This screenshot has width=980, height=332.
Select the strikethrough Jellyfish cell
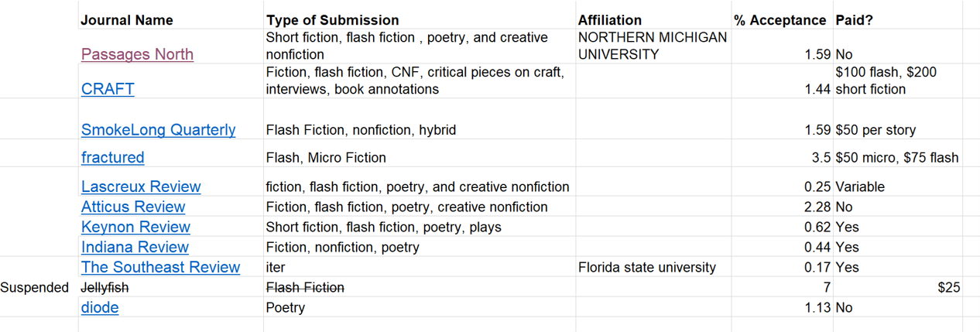tap(170, 287)
